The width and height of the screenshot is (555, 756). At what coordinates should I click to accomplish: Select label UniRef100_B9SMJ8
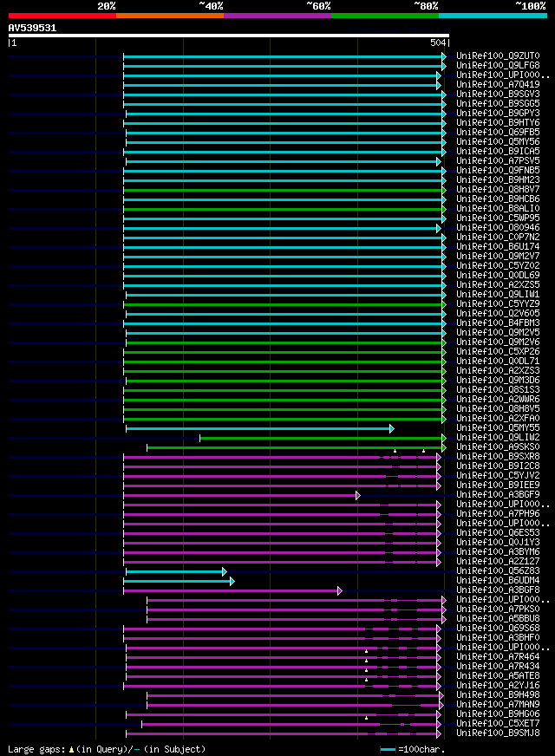coord(498,733)
